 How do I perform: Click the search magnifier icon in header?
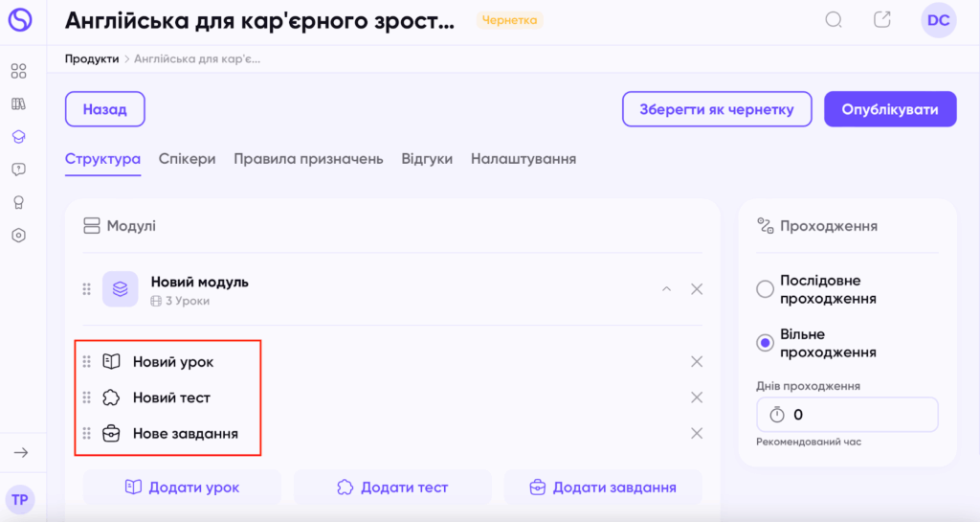point(834,20)
